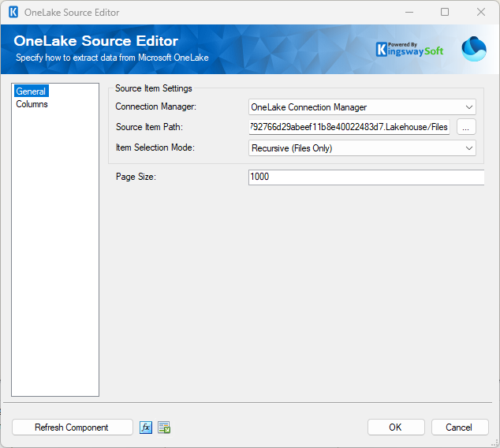
Task: Open the Connection Manager dropdown
Action: 362,107
